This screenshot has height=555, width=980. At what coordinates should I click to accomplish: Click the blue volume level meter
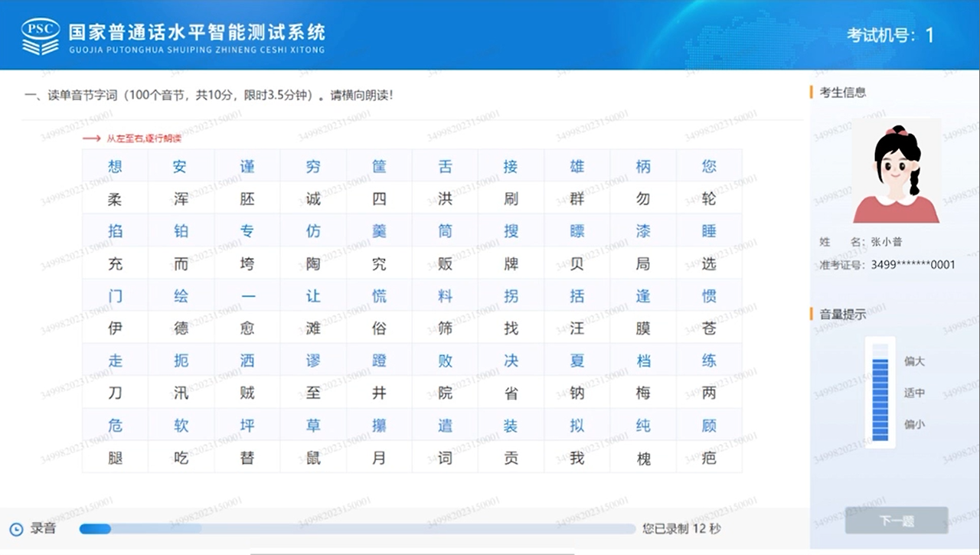tap(880, 392)
